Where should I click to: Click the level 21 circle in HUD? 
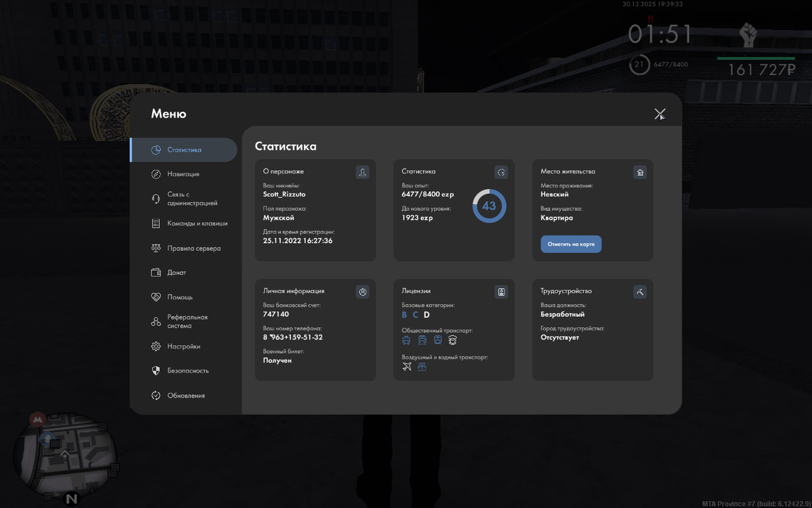[639, 64]
